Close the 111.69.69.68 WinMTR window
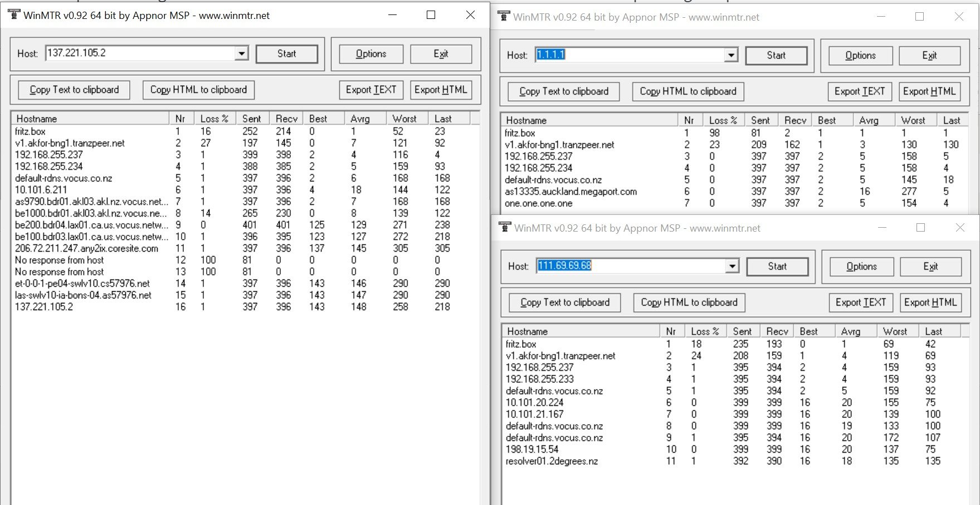 tap(960, 228)
